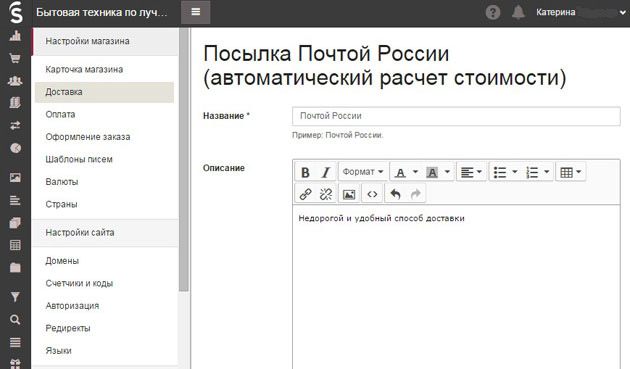630x369 pixels.
Task: Click the S logo in the top corner
Action: point(15,12)
